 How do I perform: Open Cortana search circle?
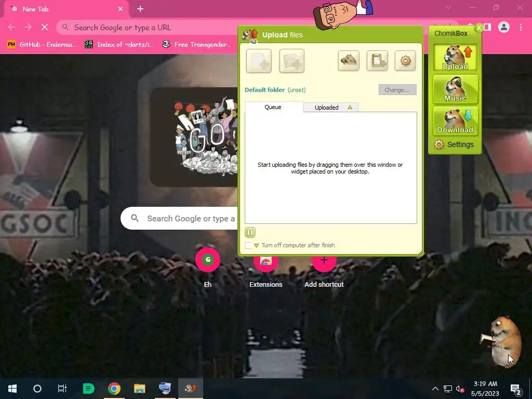37,389
